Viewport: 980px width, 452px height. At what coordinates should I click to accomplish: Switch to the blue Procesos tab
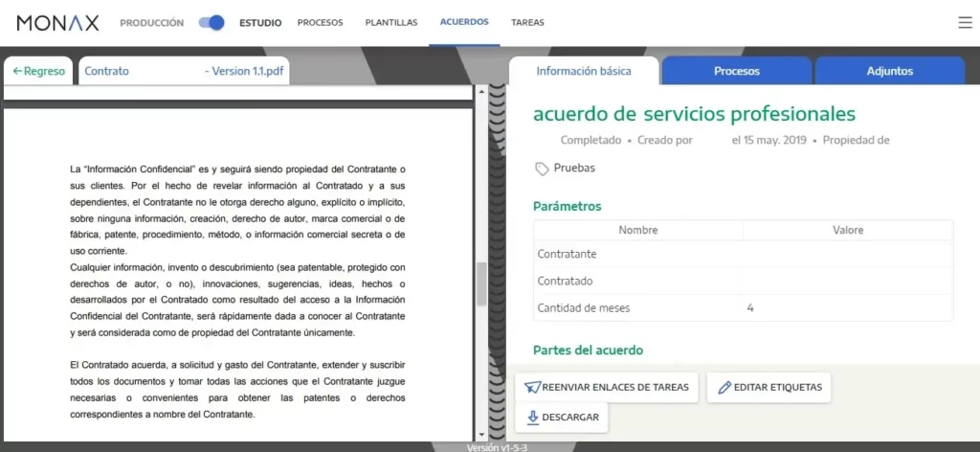(737, 71)
